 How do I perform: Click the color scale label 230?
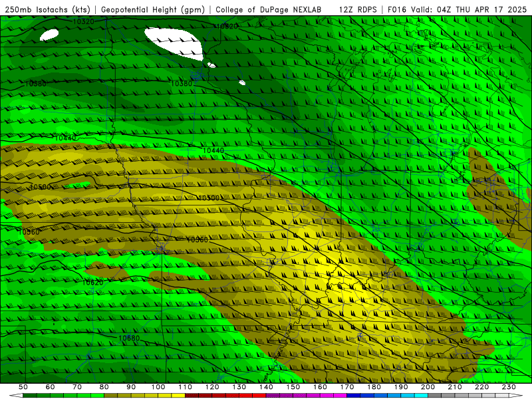509,387
